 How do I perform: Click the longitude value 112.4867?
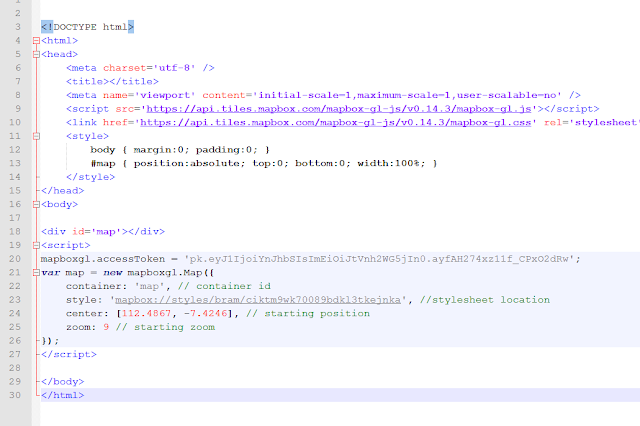click(x=147, y=313)
